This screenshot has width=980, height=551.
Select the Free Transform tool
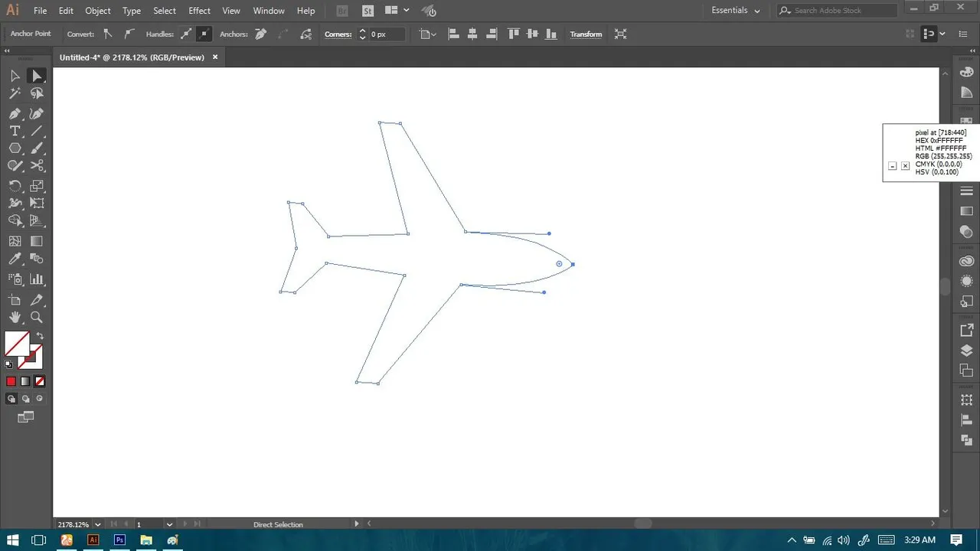pos(36,204)
